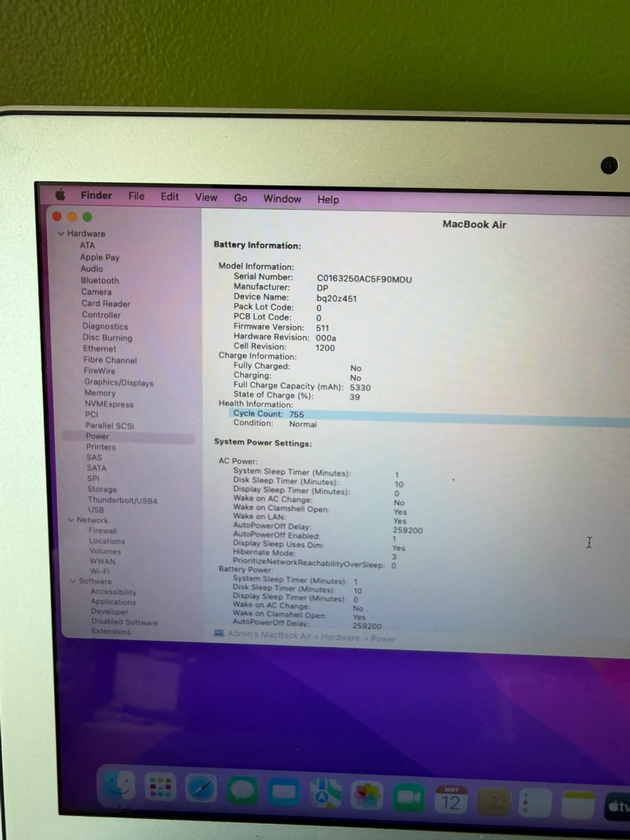Close the System Information window
630x840 pixels.
pos(57,216)
